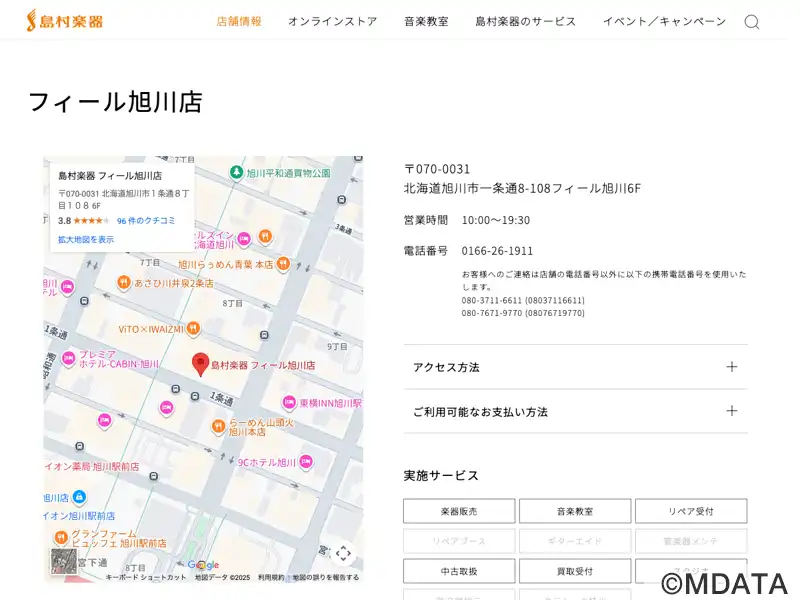Click the business hours 10:00〜19:30
This screenshot has width=800, height=600.
tap(495, 220)
